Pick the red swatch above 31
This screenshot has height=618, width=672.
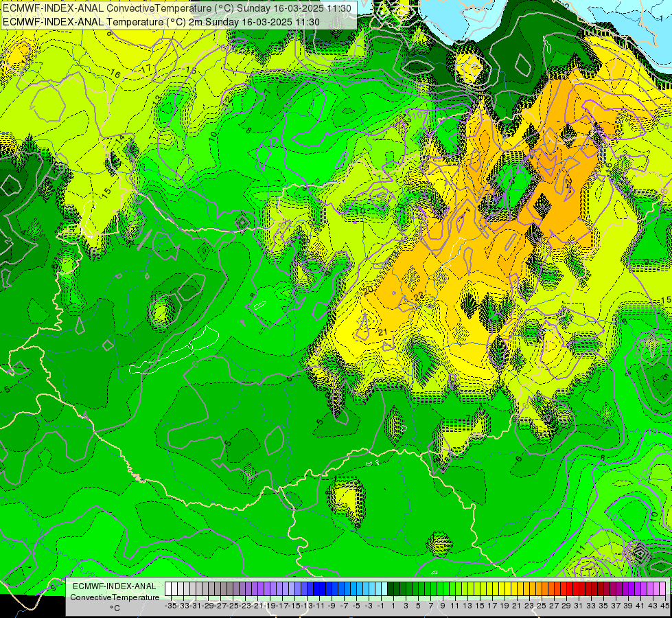click(x=577, y=589)
